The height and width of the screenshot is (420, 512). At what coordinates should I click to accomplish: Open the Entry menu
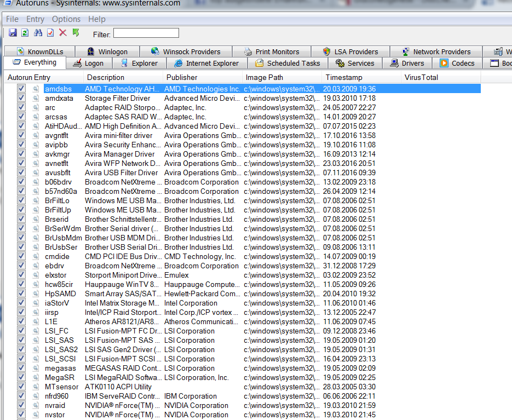pos(35,19)
